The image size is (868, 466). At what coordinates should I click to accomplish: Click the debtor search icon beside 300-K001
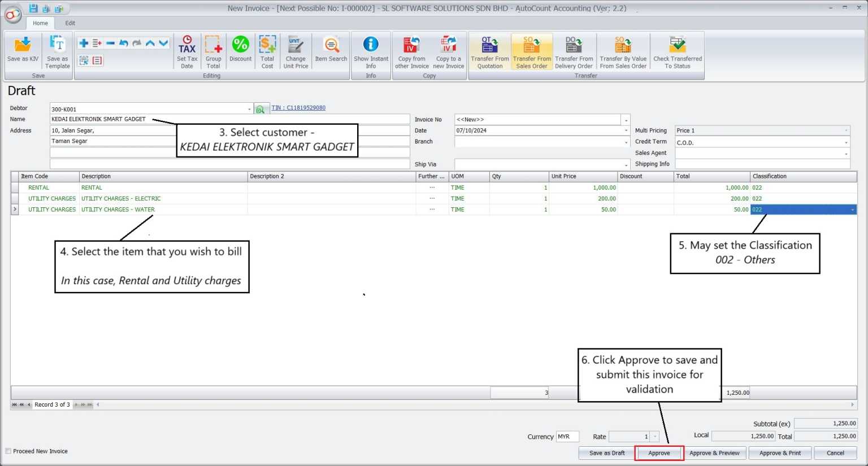point(261,110)
